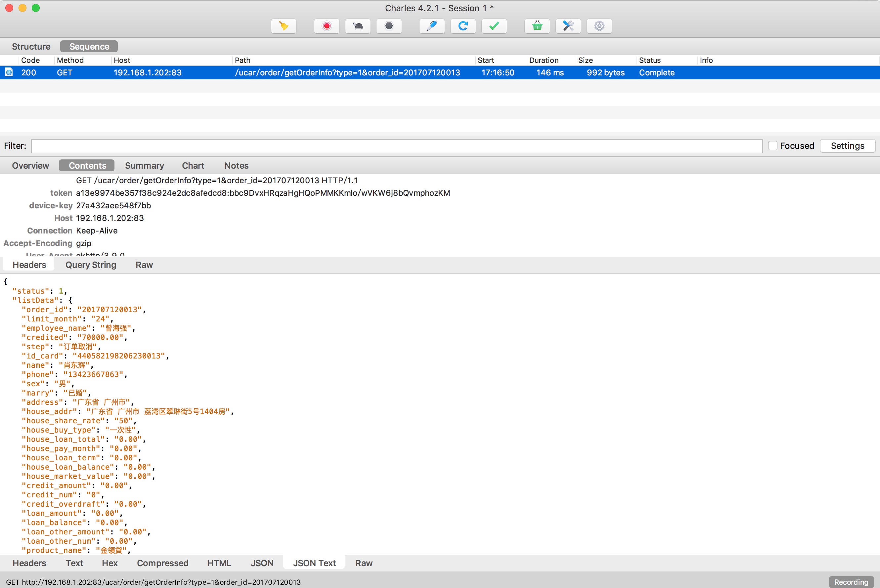
Task: Click the "credited" 70000.00 JSON line
Action: click(75, 337)
